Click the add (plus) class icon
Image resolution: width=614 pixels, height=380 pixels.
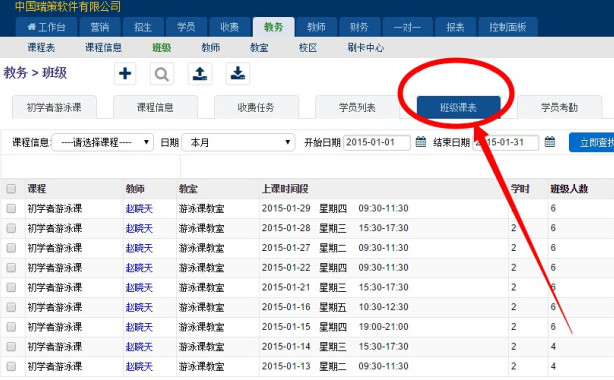tap(125, 74)
